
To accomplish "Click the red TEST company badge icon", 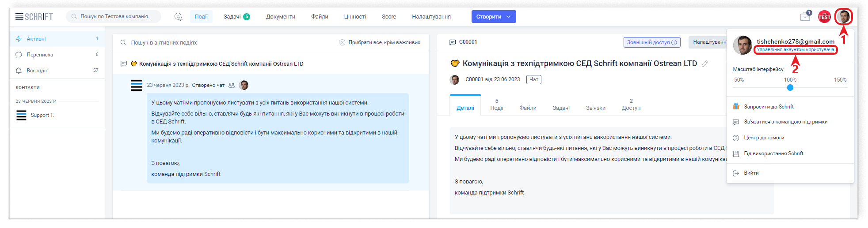I will click(824, 17).
